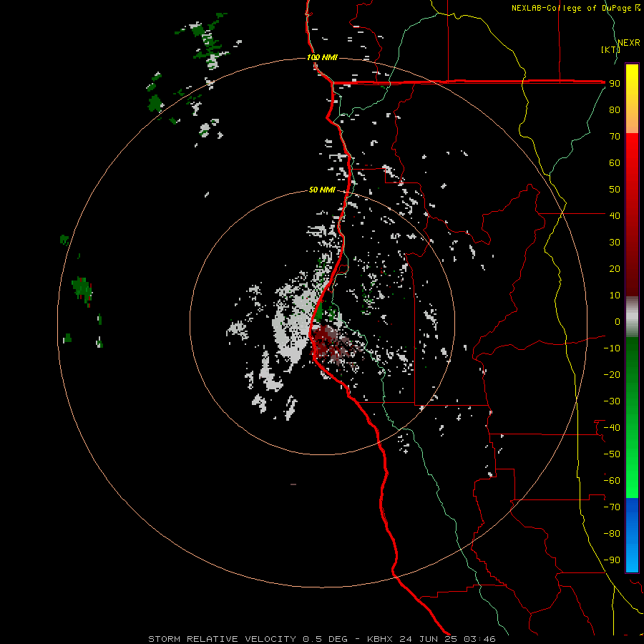Viewport: 644px width, 644px height.
Task: Click the 30 value on the velocity scale
Action: point(615,243)
